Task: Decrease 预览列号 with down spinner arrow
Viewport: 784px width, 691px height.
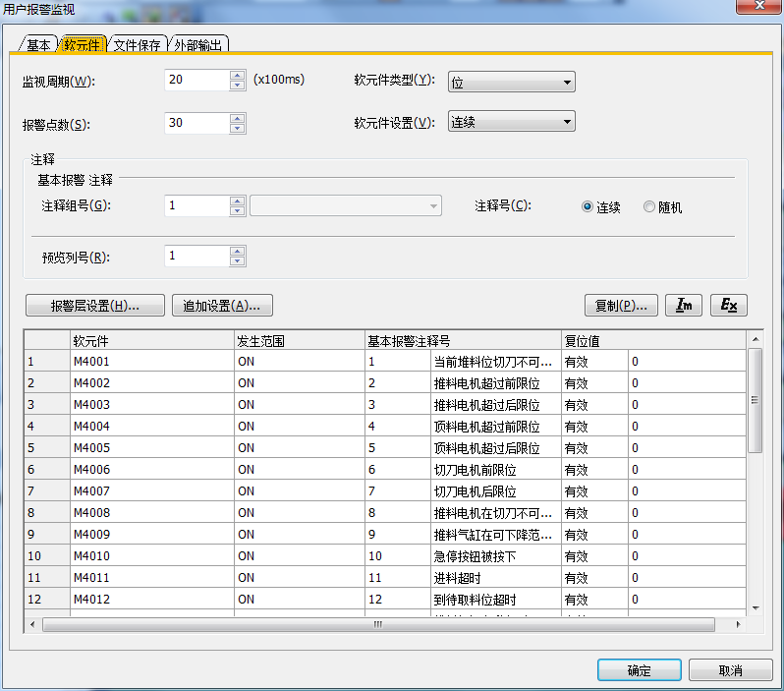Action: [x=237, y=261]
